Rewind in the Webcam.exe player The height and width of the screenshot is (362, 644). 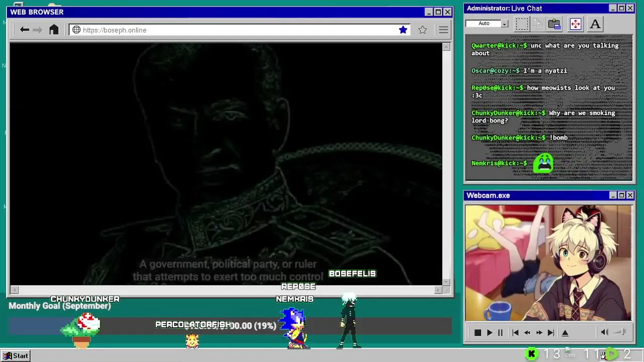(x=527, y=332)
